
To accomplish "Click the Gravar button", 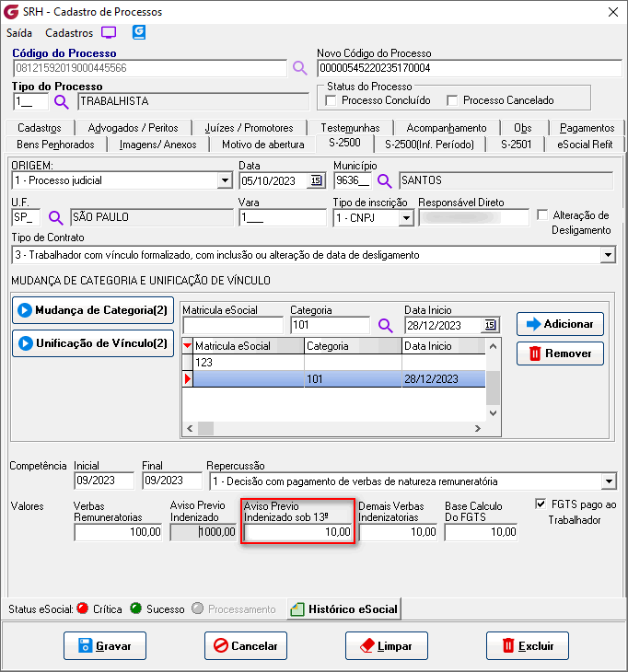I will (x=105, y=646).
